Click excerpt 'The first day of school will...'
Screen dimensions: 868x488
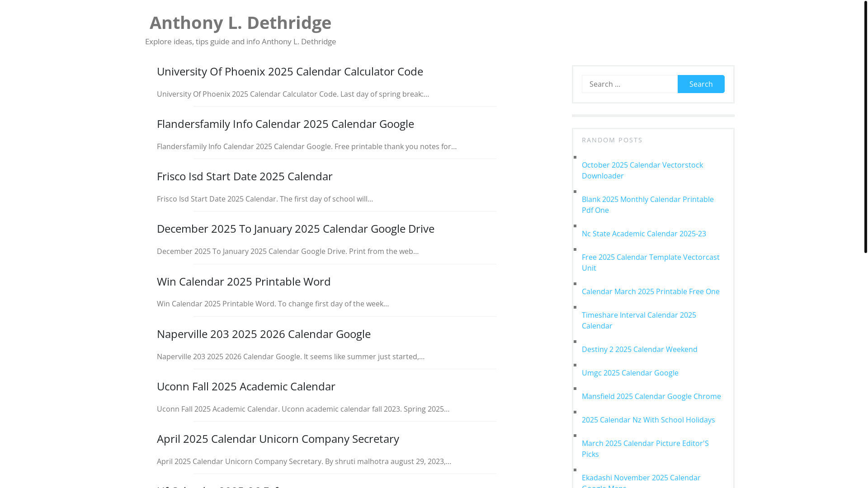tap(326, 199)
